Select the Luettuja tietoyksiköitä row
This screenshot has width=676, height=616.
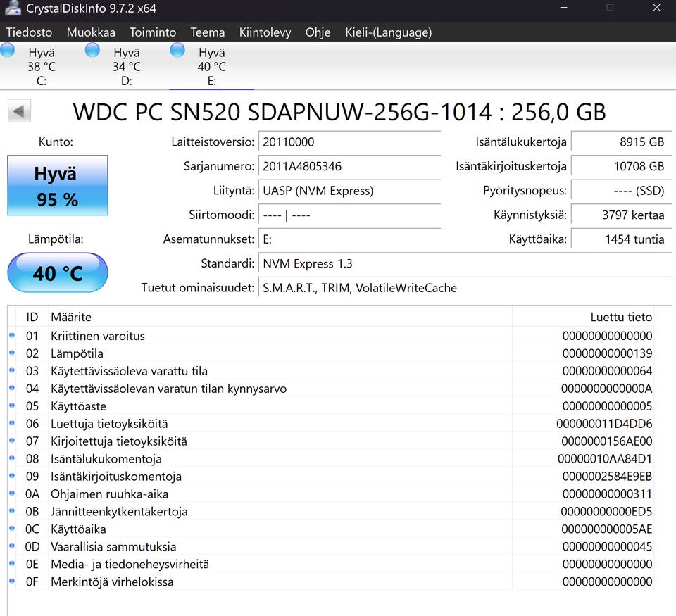coord(331,424)
